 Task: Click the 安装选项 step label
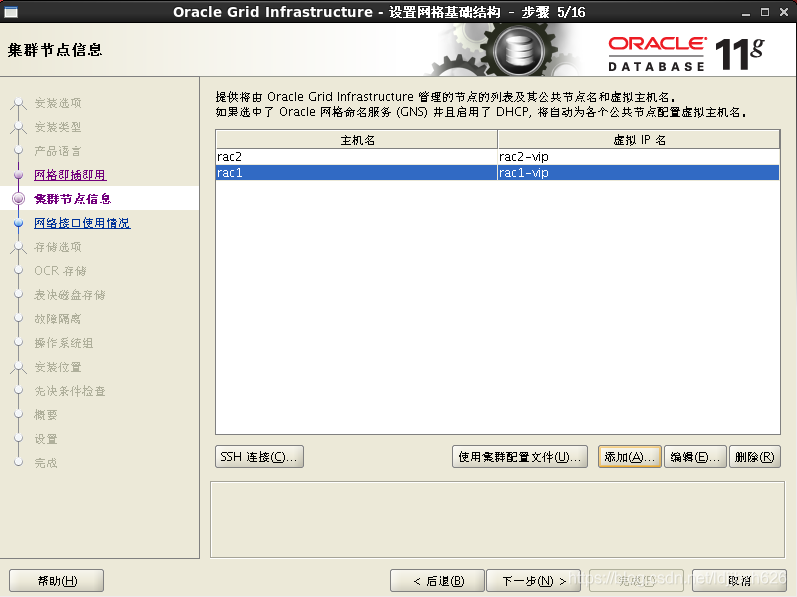pyautogui.click(x=58, y=103)
